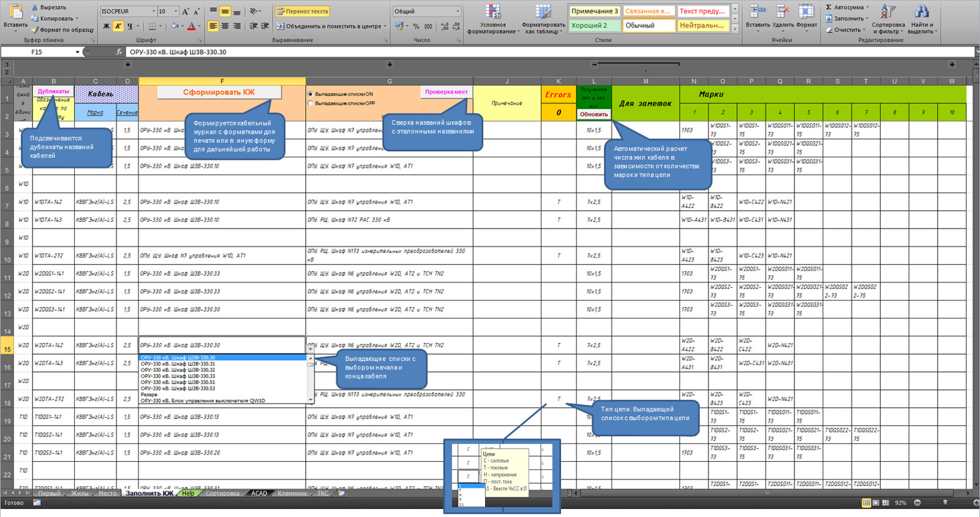Switch to the Сортировка sheet tab
This screenshot has height=517, width=980.
point(222,493)
